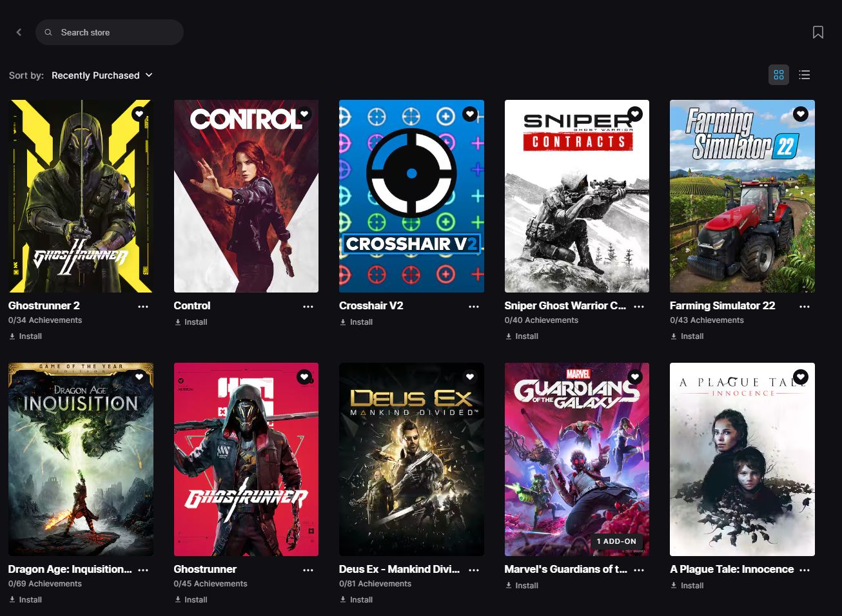Open more options for Control
The image size is (842, 616).
click(308, 307)
